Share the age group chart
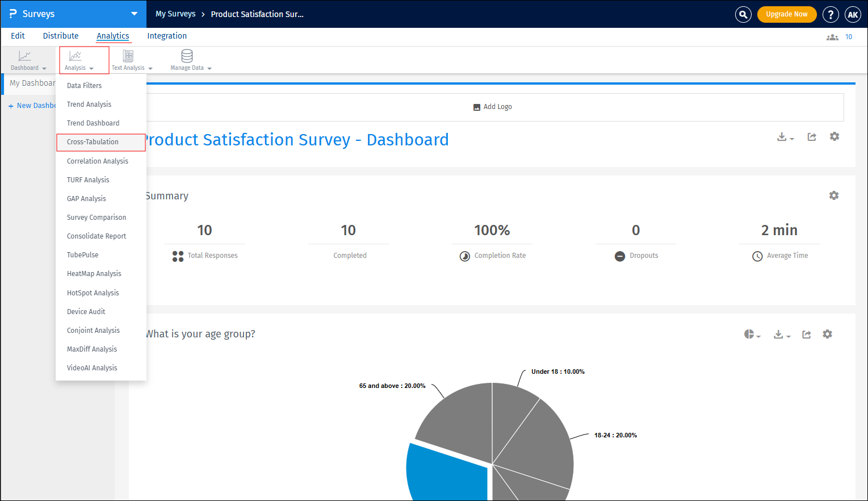The image size is (868, 501). click(806, 335)
